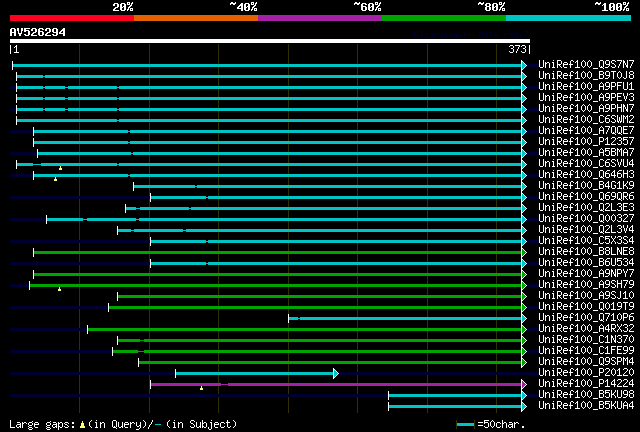Open the UniRef100_B9T0J8 hit label
Image resolution: width=640 pixels, height=432 pixels.
point(586,75)
